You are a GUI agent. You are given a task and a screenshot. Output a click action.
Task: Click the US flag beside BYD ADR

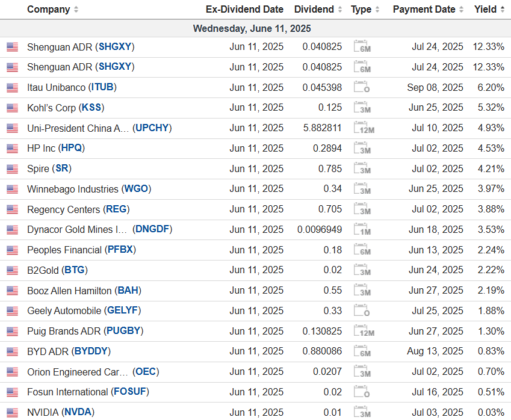pos(12,352)
